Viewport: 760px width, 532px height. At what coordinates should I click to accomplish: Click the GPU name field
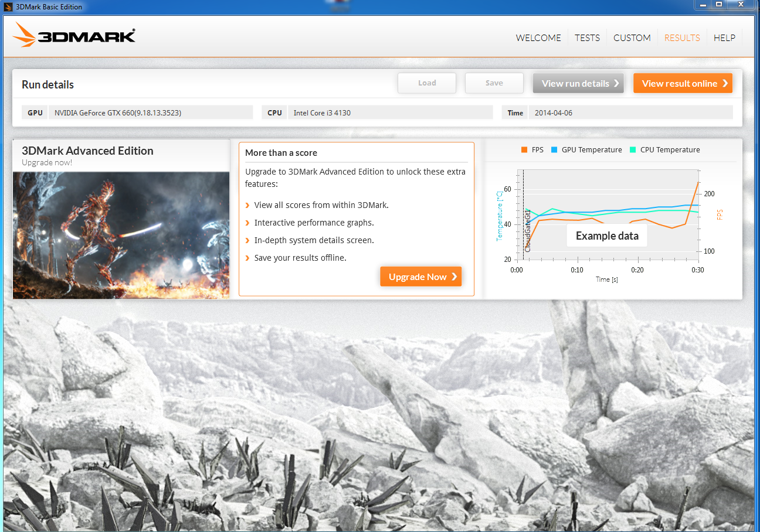(151, 112)
